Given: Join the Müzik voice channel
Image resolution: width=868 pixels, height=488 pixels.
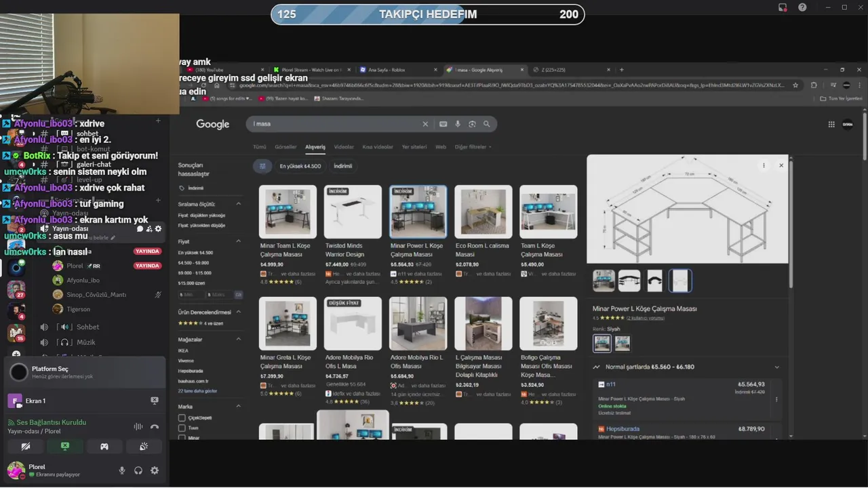Looking at the screenshot, I should pyautogui.click(x=86, y=342).
